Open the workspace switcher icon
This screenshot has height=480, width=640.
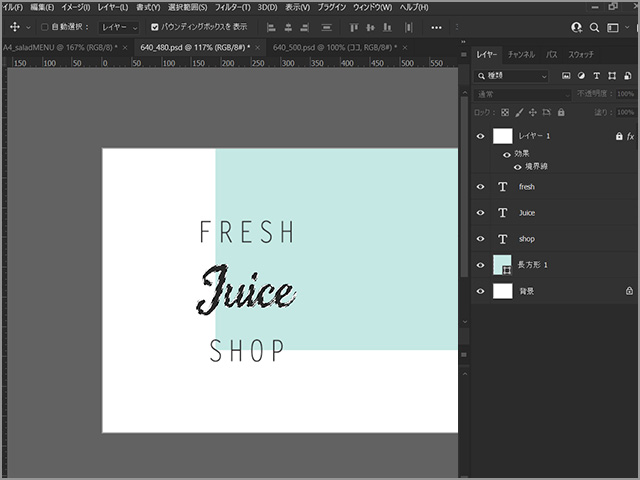pos(613,27)
